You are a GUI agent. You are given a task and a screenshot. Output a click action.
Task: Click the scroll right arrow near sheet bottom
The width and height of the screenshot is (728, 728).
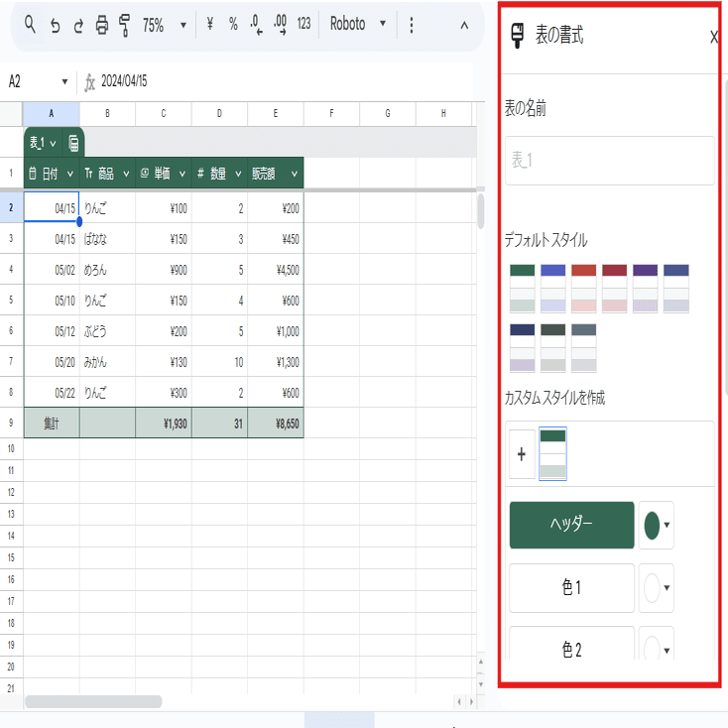pos(472,701)
